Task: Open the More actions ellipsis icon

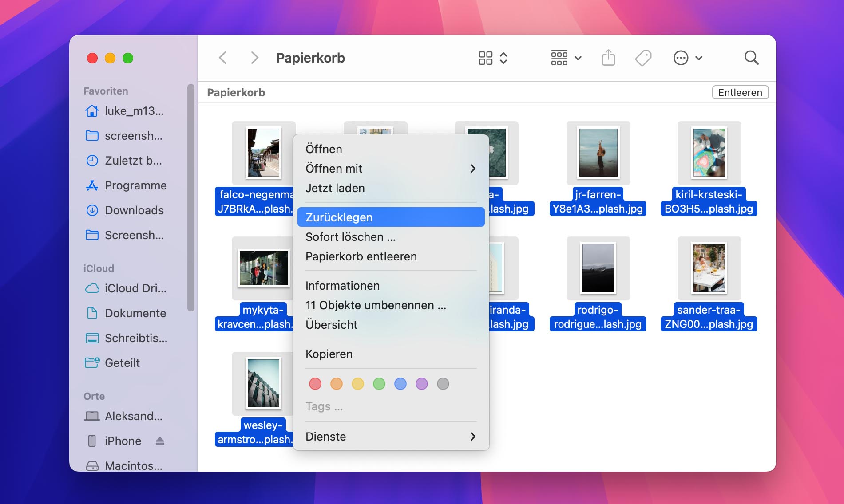Action: [681, 58]
